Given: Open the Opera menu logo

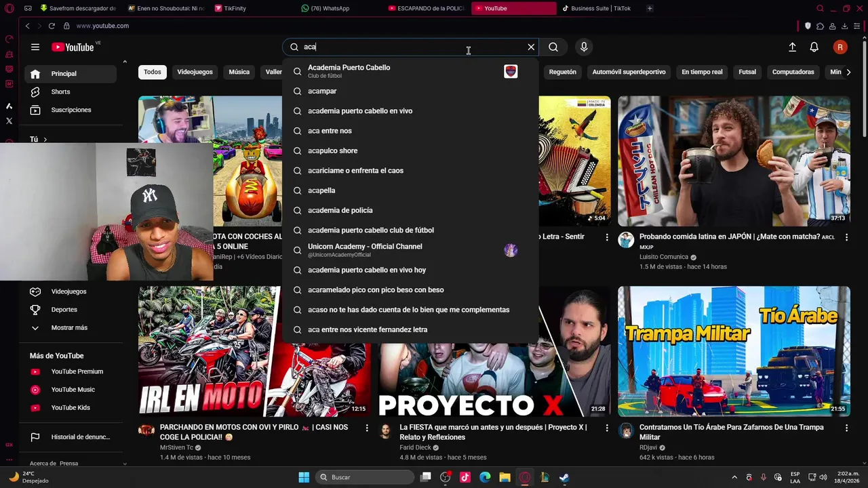Looking at the screenshot, I should click(x=9, y=9).
